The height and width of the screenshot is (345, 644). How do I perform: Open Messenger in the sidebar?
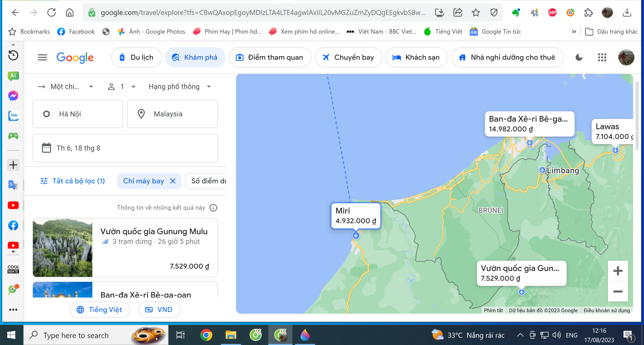(13, 96)
